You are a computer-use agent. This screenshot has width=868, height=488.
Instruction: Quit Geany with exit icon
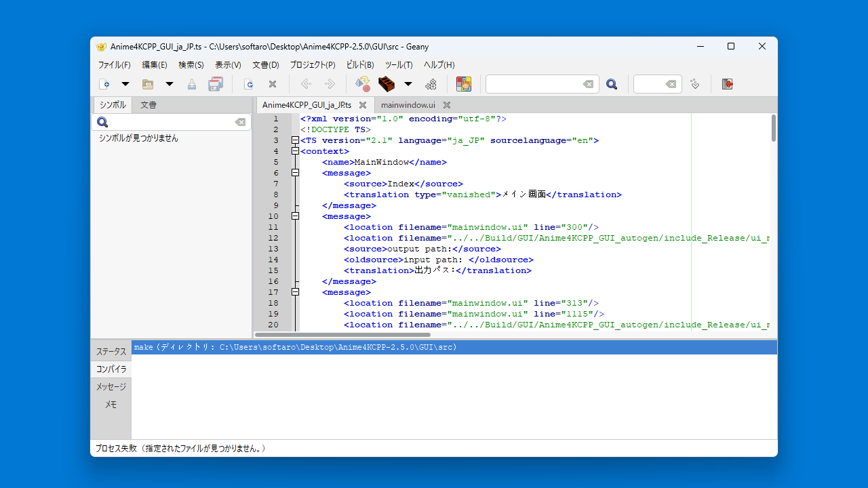[x=728, y=84]
